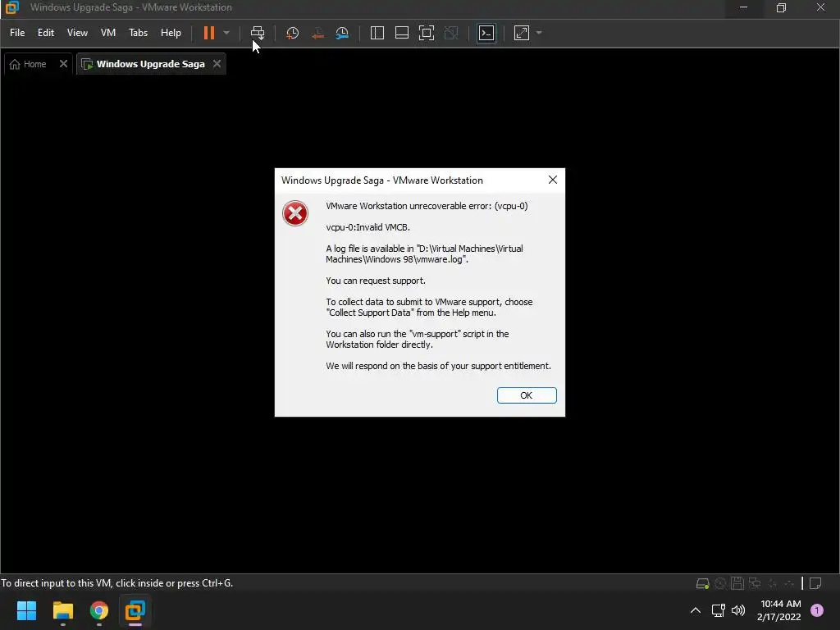The image size is (840, 630).
Task: Open the VM menu
Action: [x=108, y=33]
